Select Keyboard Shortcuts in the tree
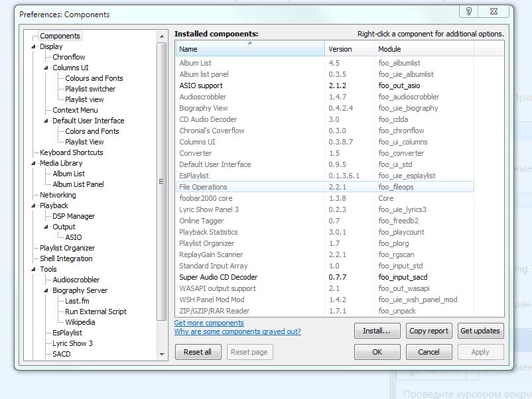The height and width of the screenshot is (399, 532). [x=71, y=152]
